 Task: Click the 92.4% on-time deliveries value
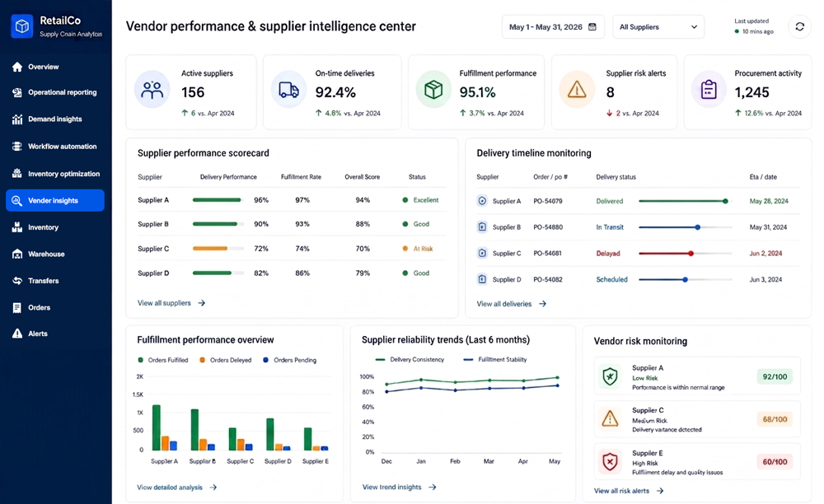(x=335, y=92)
